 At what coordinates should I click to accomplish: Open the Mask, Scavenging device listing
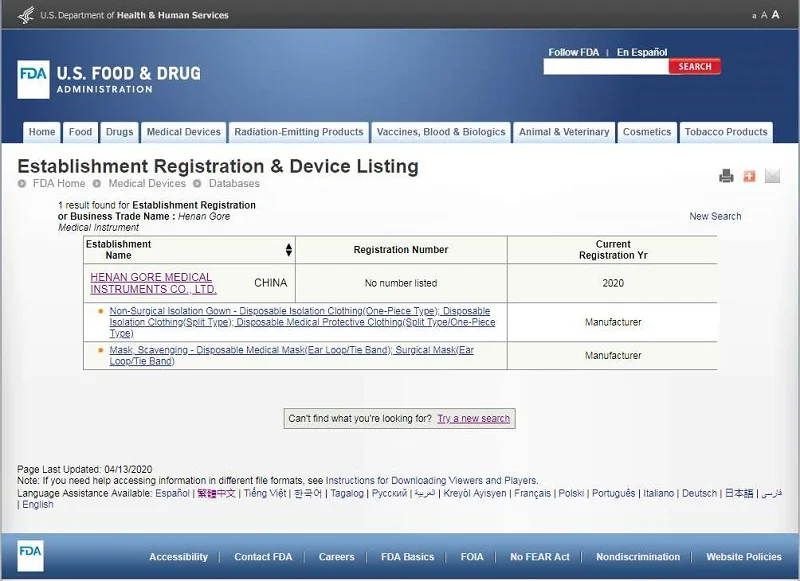pyautogui.click(x=291, y=356)
